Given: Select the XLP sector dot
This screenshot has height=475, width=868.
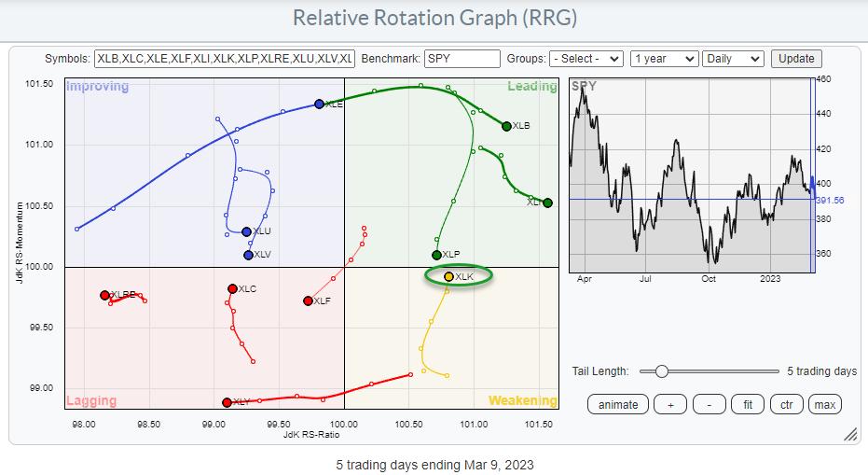Looking at the screenshot, I should (x=436, y=255).
